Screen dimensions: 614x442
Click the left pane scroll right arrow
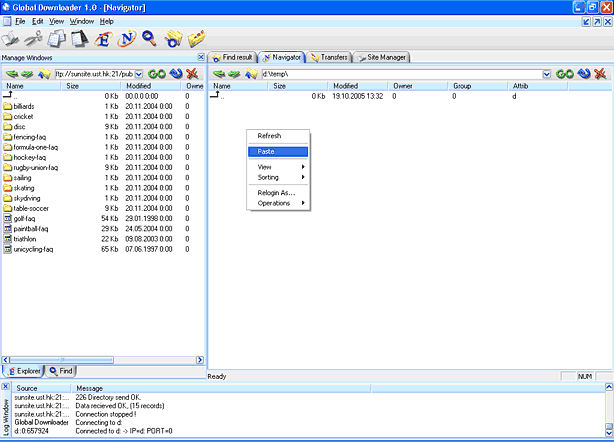200,360
